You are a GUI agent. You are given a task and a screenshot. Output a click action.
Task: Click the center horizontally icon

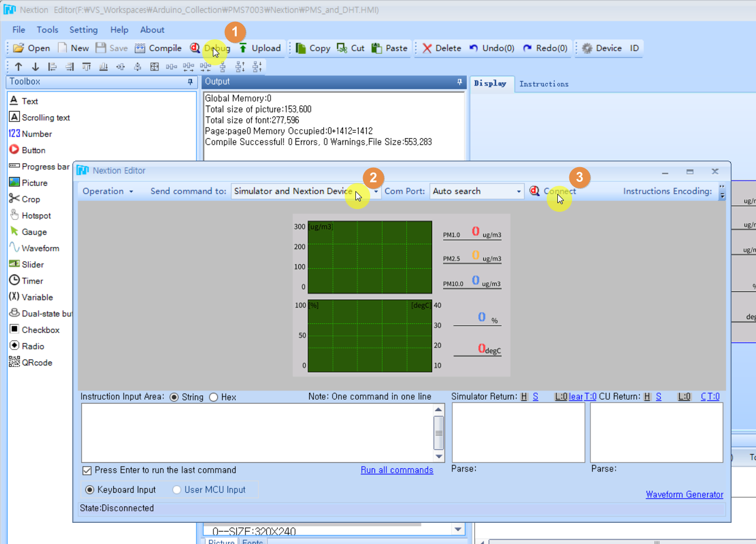(120, 66)
